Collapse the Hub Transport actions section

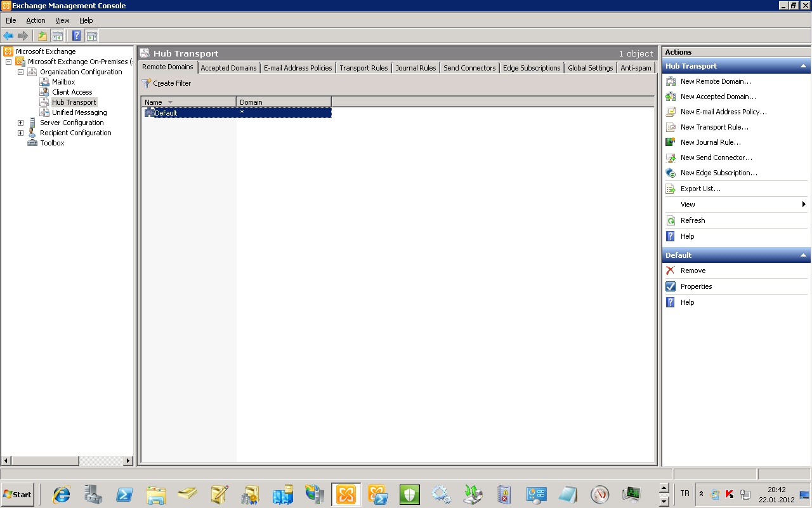(802, 66)
